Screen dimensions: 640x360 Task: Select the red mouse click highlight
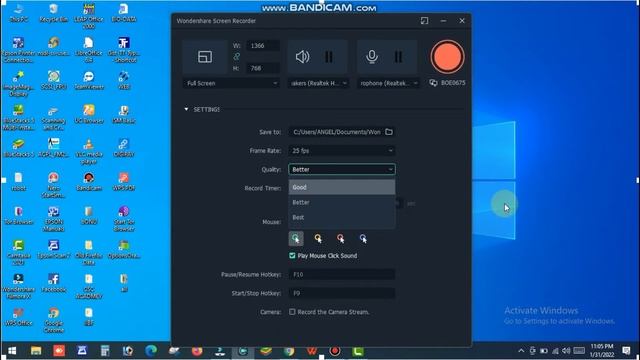point(340,238)
